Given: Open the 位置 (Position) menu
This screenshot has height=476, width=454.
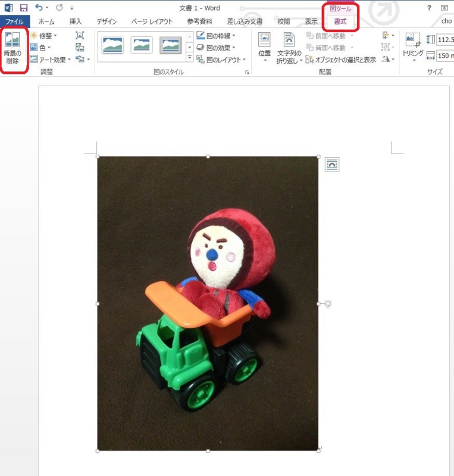Looking at the screenshot, I should 264,47.
